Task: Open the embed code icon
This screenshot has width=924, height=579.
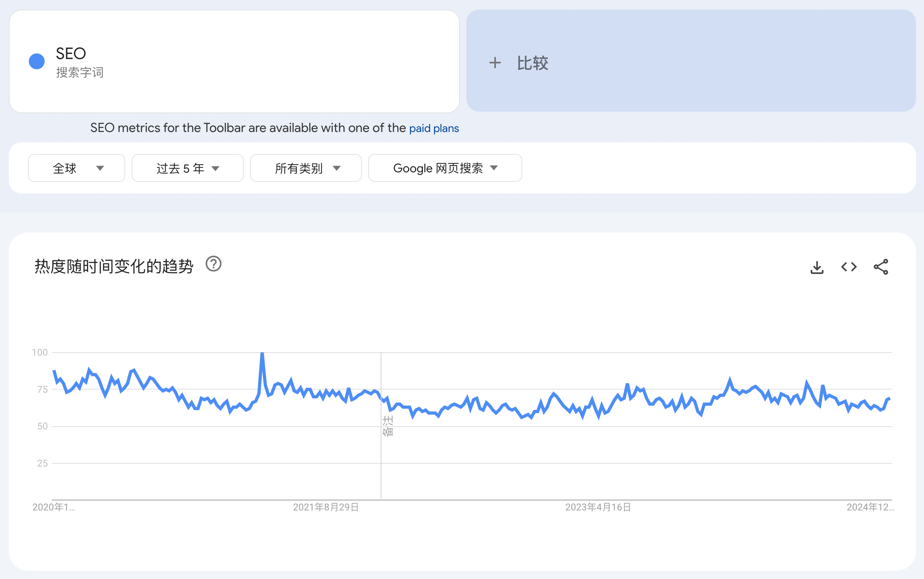Action: click(x=849, y=267)
